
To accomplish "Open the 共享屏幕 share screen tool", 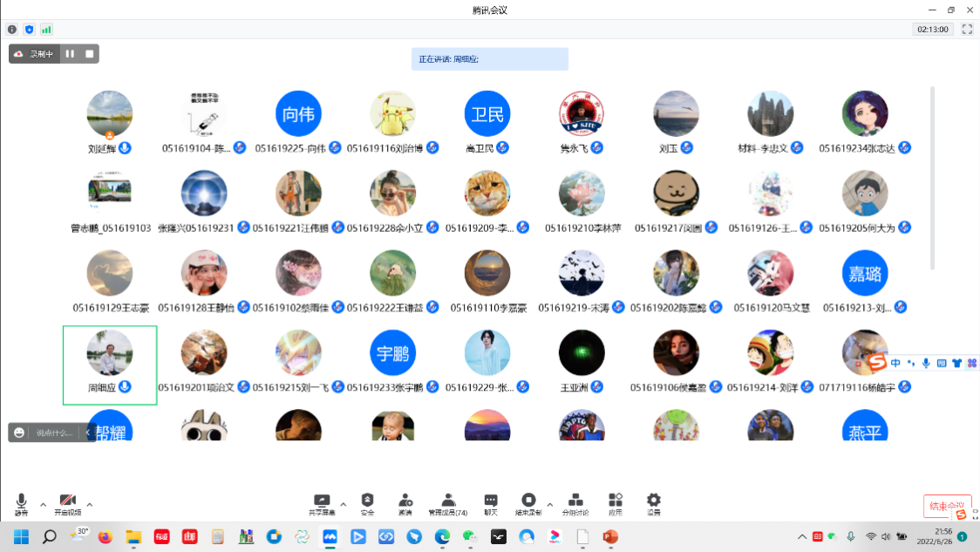I will 322,503.
